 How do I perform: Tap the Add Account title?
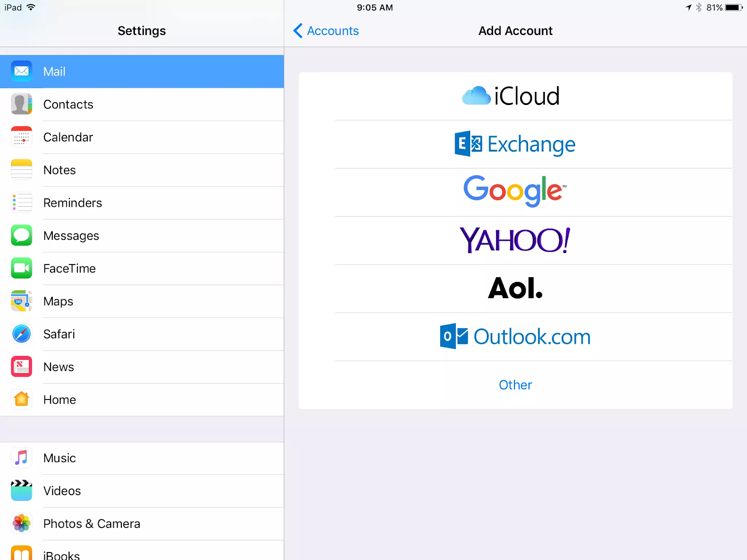[x=515, y=31]
